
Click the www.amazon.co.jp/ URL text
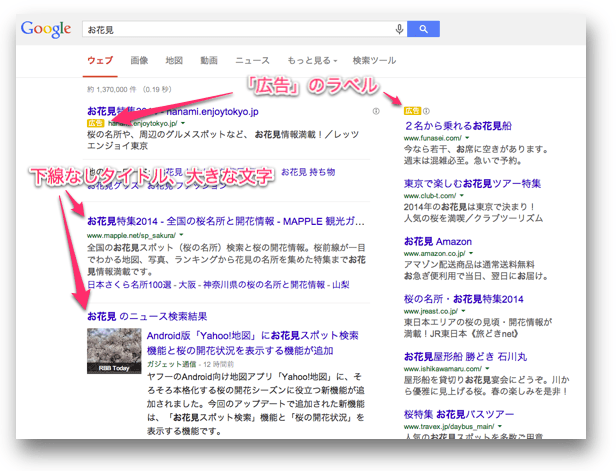pos(435,254)
